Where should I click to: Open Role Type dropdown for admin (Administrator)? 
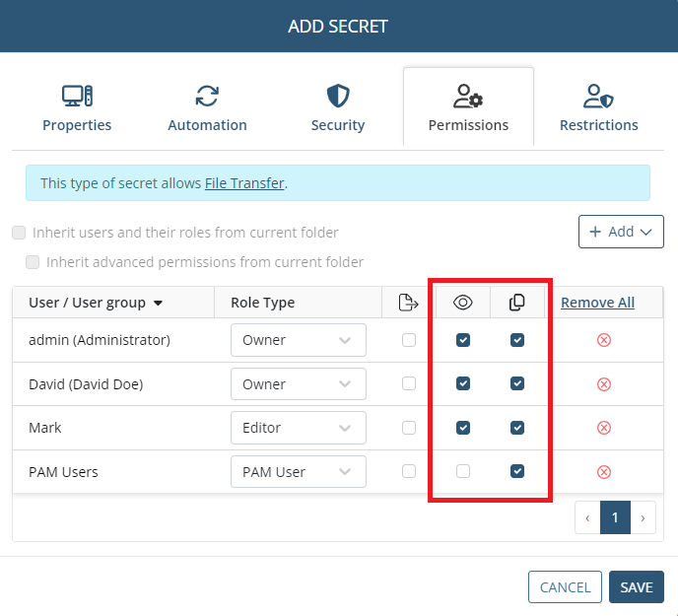[298, 340]
